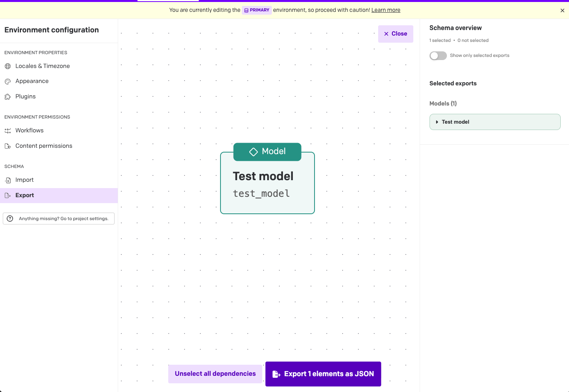Open the Locales & Timezone settings
The width and height of the screenshot is (569, 392).
[42, 66]
